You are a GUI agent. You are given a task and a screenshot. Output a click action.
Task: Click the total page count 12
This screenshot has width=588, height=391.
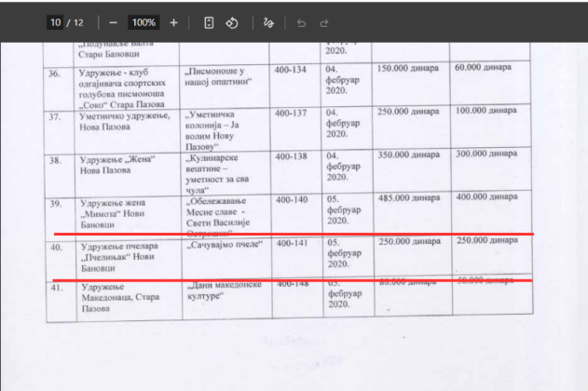[79, 21]
